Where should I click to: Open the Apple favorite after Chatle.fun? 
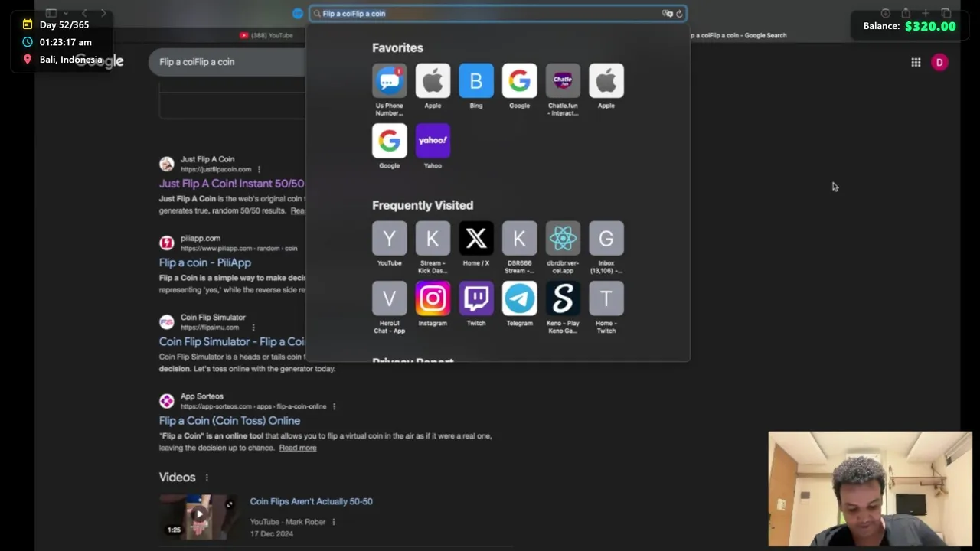[x=606, y=80]
